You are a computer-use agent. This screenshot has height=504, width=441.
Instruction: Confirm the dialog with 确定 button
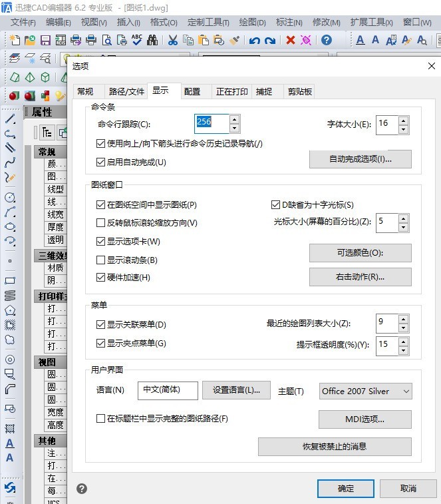click(x=346, y=489)
